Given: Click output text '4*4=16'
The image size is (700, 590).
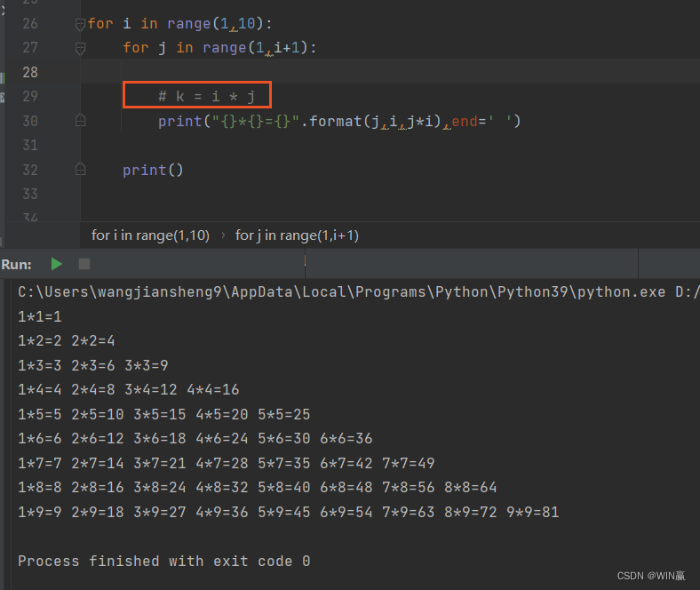Looking at the screenshot, I should 213,389.
